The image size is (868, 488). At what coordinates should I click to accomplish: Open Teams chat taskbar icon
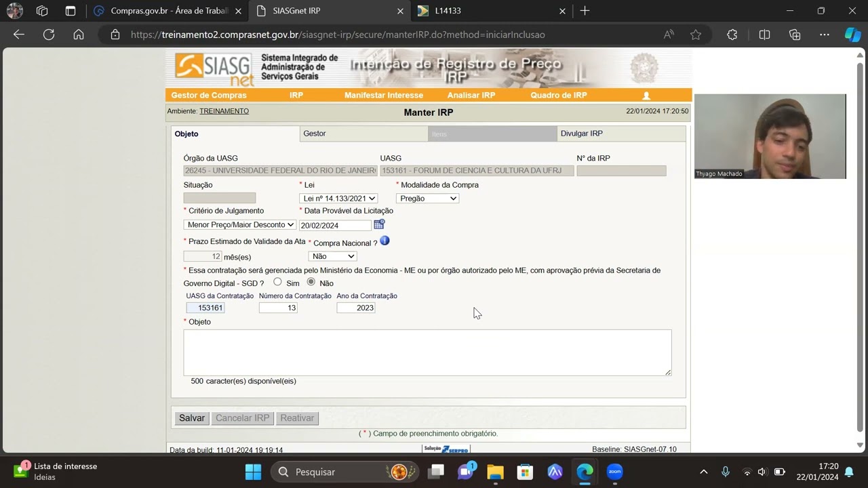[x=465, y=472]
